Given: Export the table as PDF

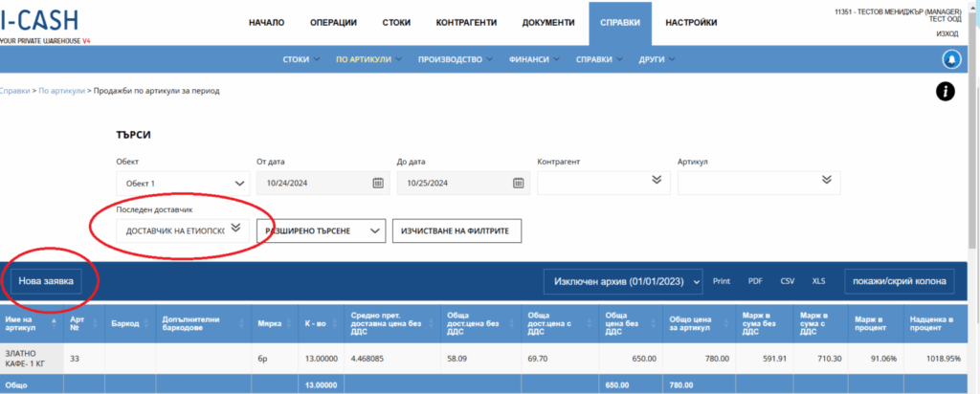Looking at the screenshot, I should [755, 281].
